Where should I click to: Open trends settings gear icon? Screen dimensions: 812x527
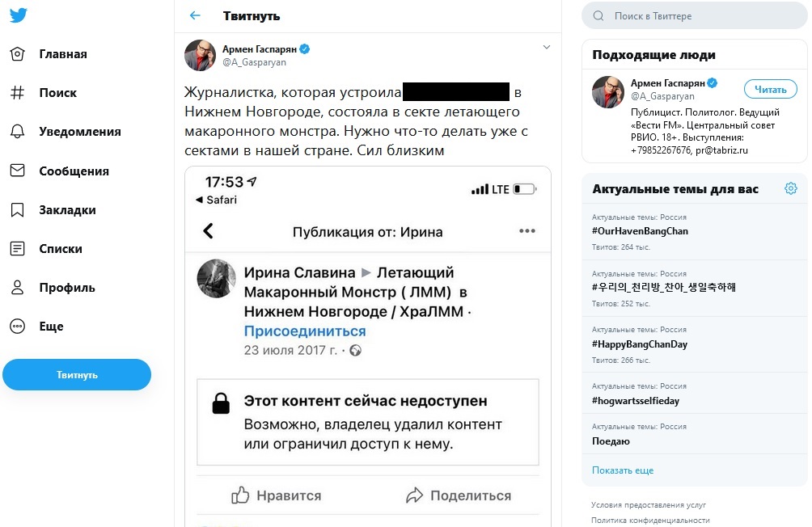[x=790, y=188]
